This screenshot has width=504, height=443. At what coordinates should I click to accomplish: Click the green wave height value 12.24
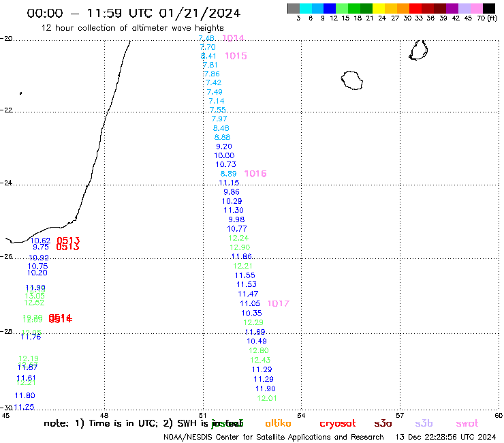click(238, 238)
